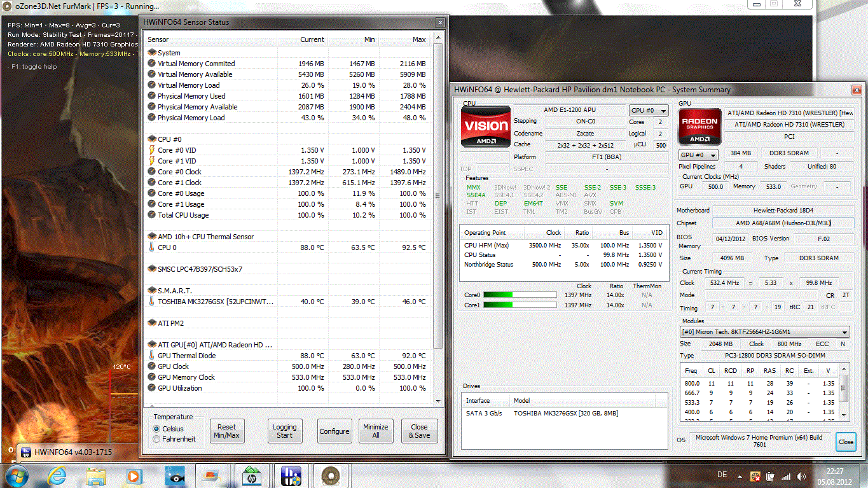Switch to FurMark donut icon in taskbar

330,475
